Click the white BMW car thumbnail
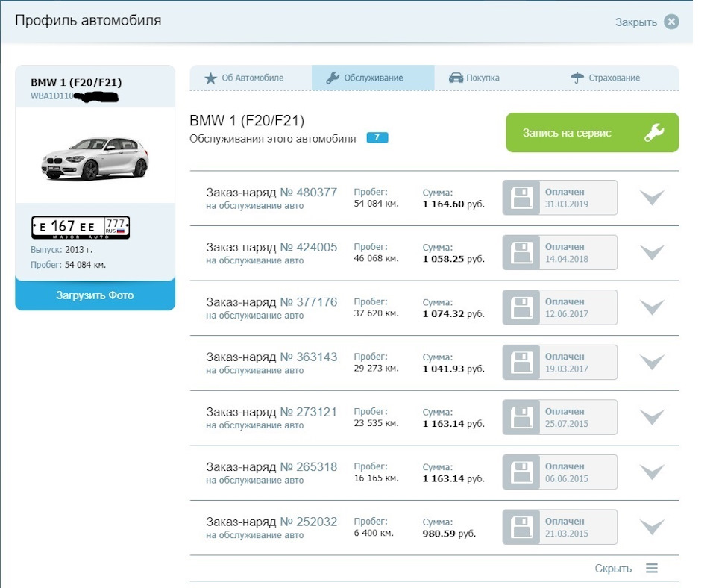Screen dimensions: 716x588 [95, 157]
